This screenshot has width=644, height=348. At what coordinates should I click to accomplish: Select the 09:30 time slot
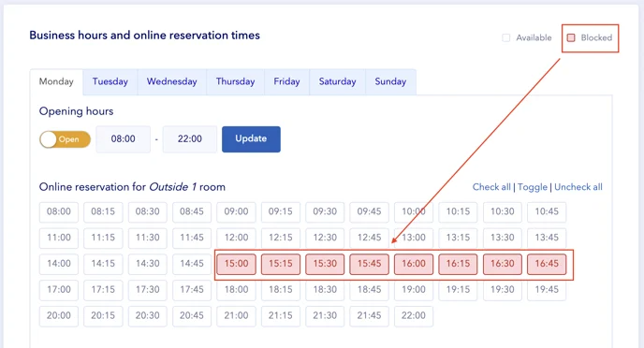pyautogui.click(x=325, y=211)
